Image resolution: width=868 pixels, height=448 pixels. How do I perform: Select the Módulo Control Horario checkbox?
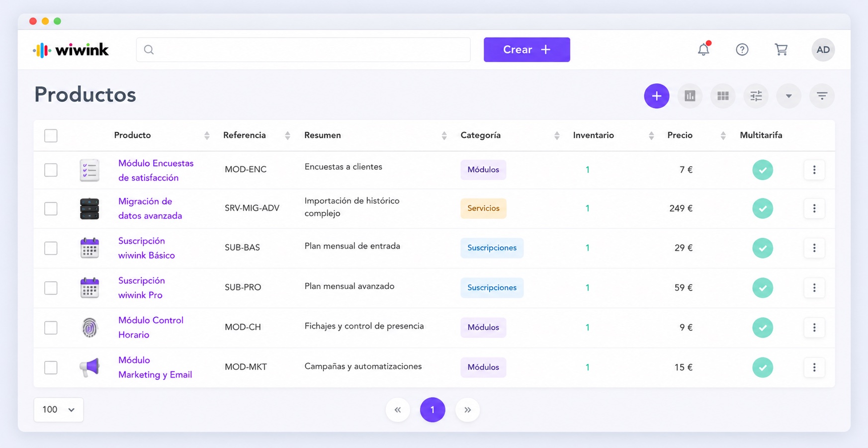pos(51,327)
